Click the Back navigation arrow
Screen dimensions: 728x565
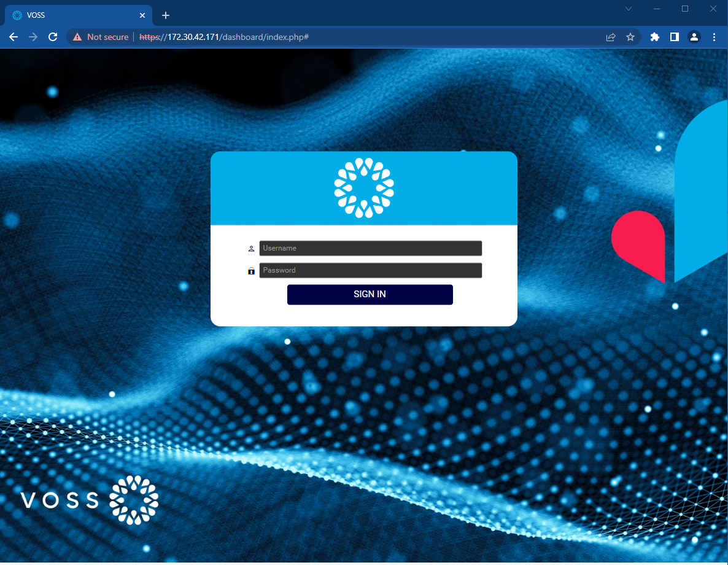(x=14, y=37)
